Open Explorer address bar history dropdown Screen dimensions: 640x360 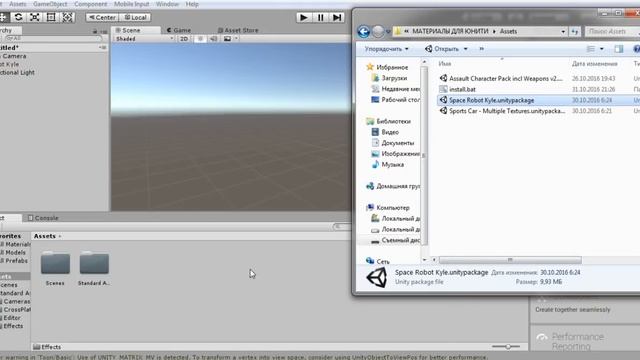(x=563, y=31)
